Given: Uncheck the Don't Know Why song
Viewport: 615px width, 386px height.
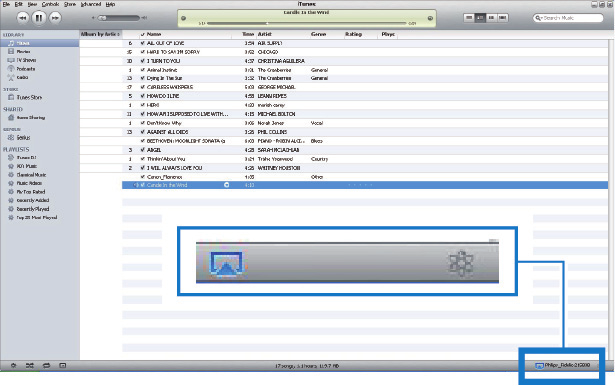Looking at the screenshot, I should [143, 123].
